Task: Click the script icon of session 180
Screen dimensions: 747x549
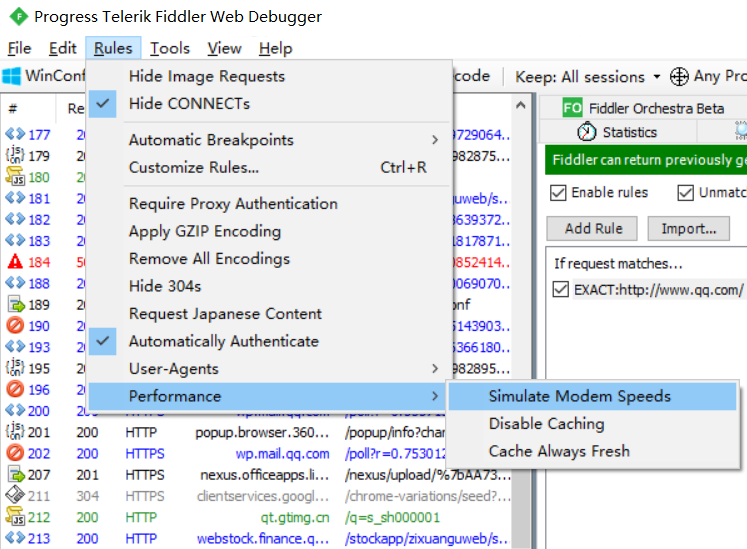Action: point(15,176)
